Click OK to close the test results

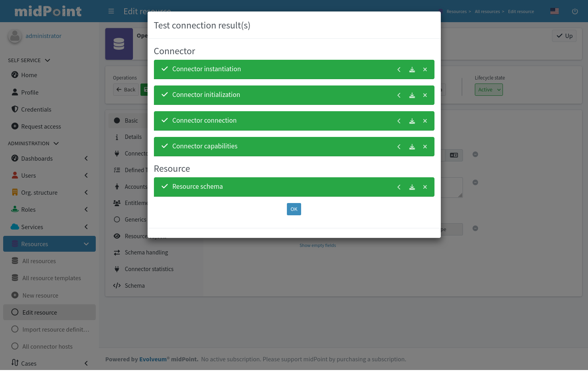pos(294,209)
